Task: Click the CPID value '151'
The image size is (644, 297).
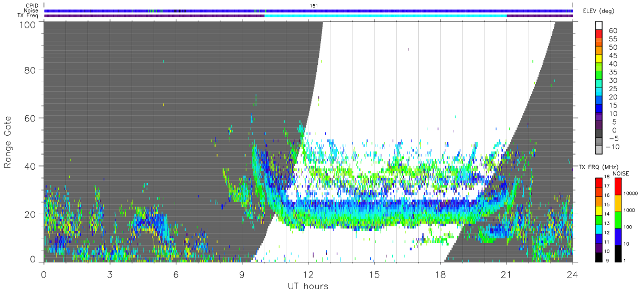Action: coord(314,5)
